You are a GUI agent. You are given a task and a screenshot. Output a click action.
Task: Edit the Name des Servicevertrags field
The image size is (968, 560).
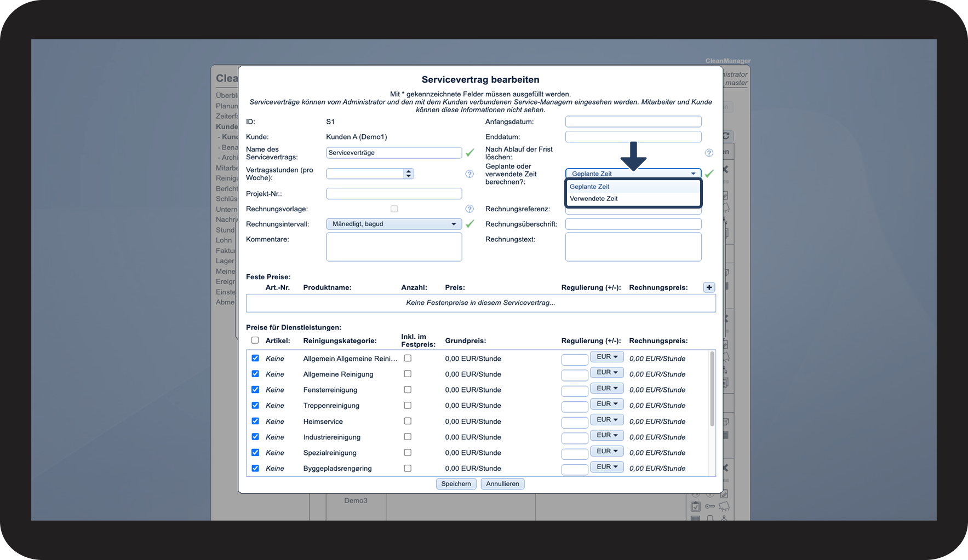tap(394, 153)
